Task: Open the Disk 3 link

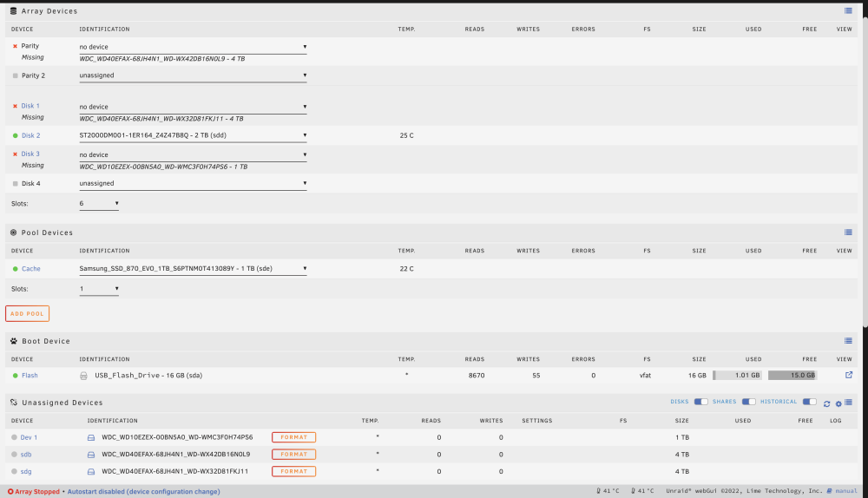Action: [30, 154]
